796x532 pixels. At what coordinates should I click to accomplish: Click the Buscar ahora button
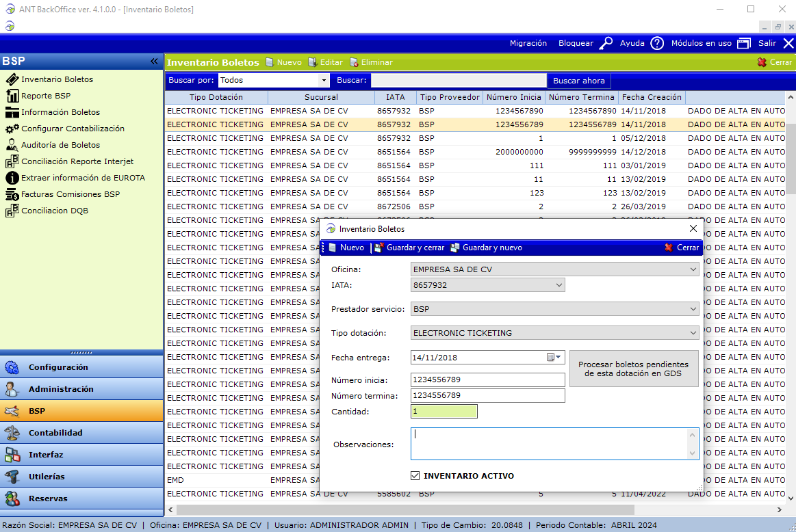point(579,81)
